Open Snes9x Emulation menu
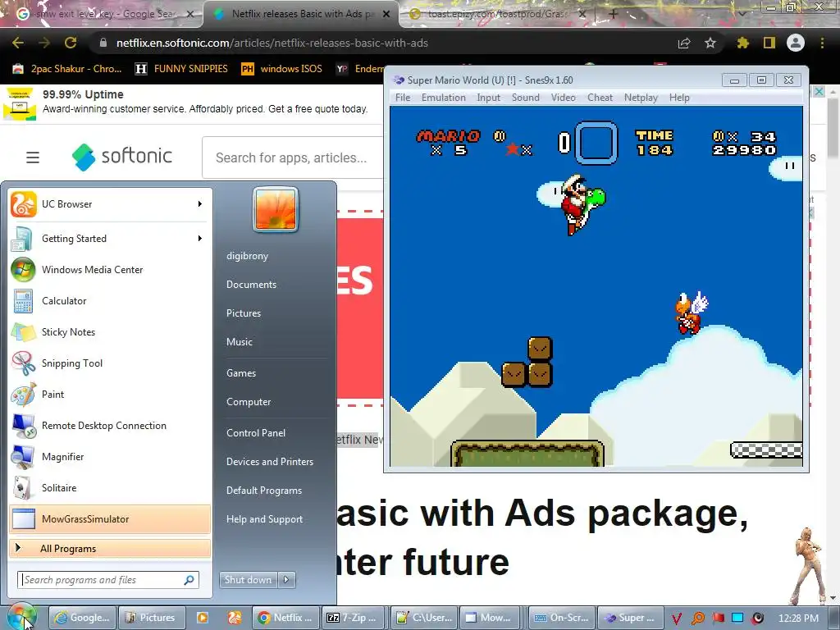The height and width of the screenshot is (630, 840). point(444,98)
